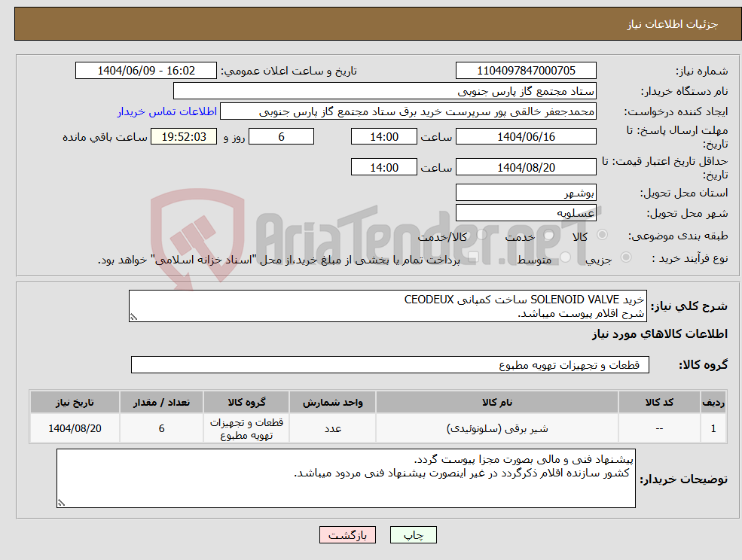This screenshot has height=560, width=742.
Task: Click the نام کالا column header
Action: (497, 402)
